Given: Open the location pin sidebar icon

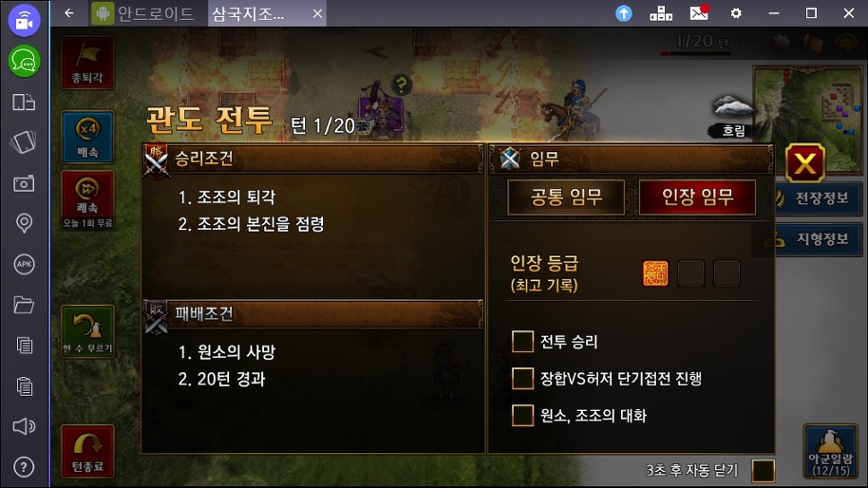Looking at the screenshot, I should 24,223.
